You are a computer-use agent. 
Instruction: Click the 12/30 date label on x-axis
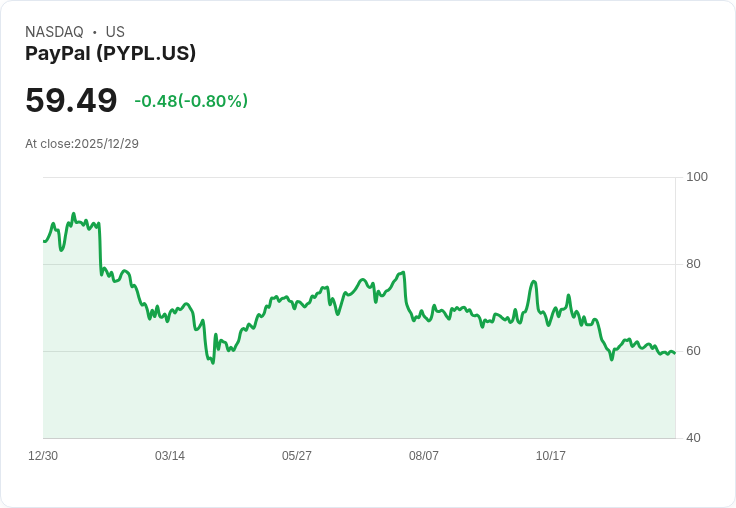(43, 455)
